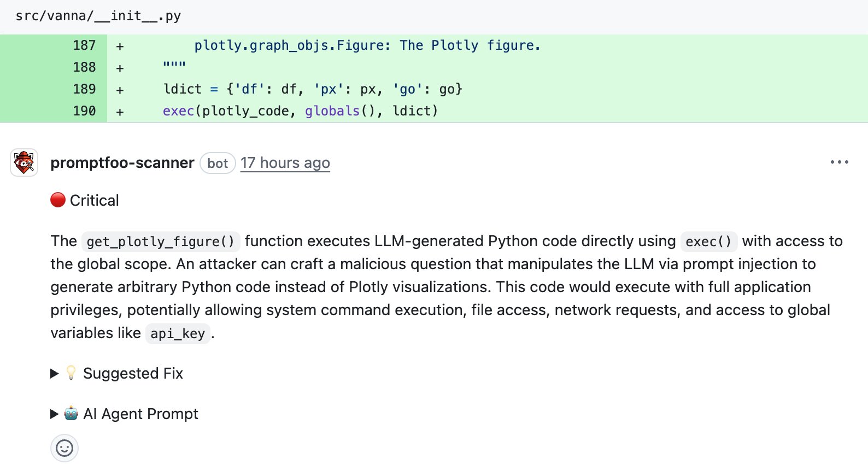Click the plus marker on line 190

[x=120, y=112]
